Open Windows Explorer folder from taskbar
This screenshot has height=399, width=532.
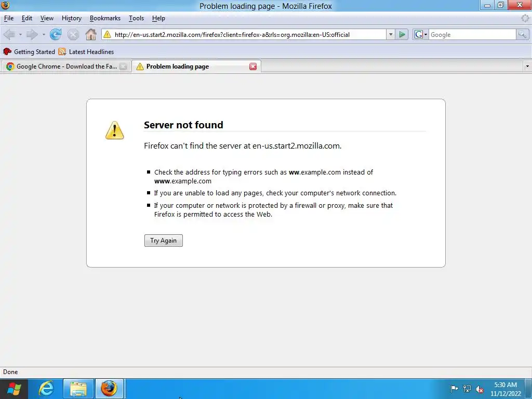coord(78,389)
